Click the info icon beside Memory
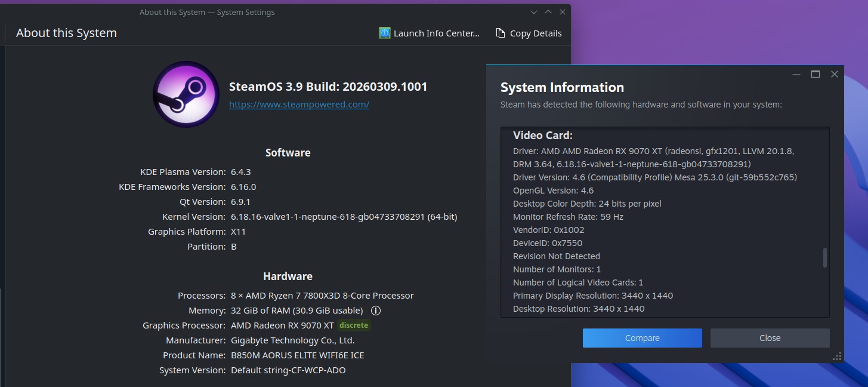This screenshot has width=868, height=387. tap(376, 311)
